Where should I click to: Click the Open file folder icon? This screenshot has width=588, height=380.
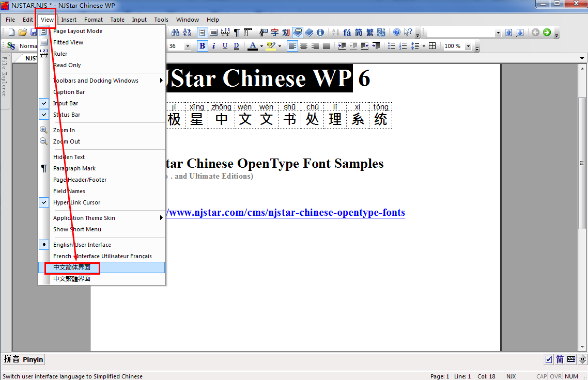23,33
